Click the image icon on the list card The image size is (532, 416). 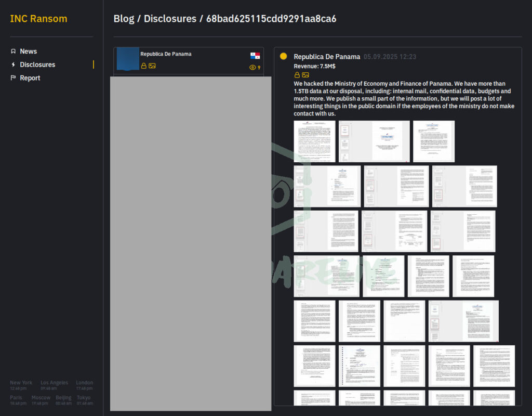point(152,66)
